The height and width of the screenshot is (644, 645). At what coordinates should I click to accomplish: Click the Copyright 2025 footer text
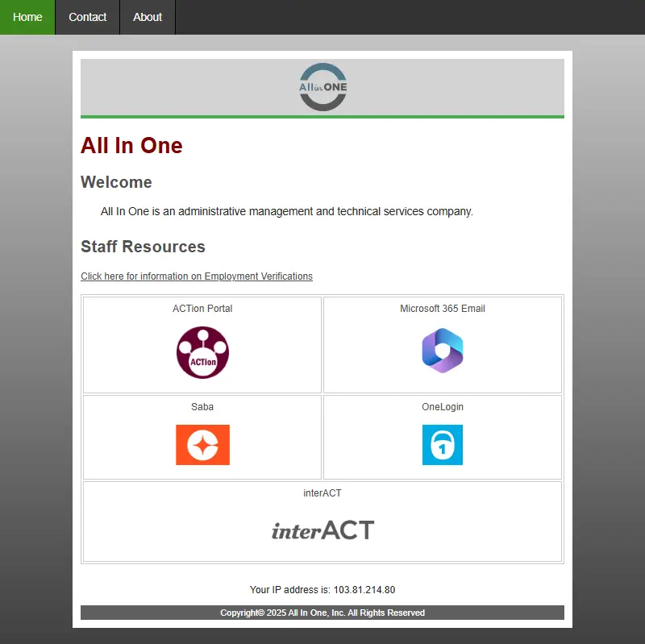[322, 613]
